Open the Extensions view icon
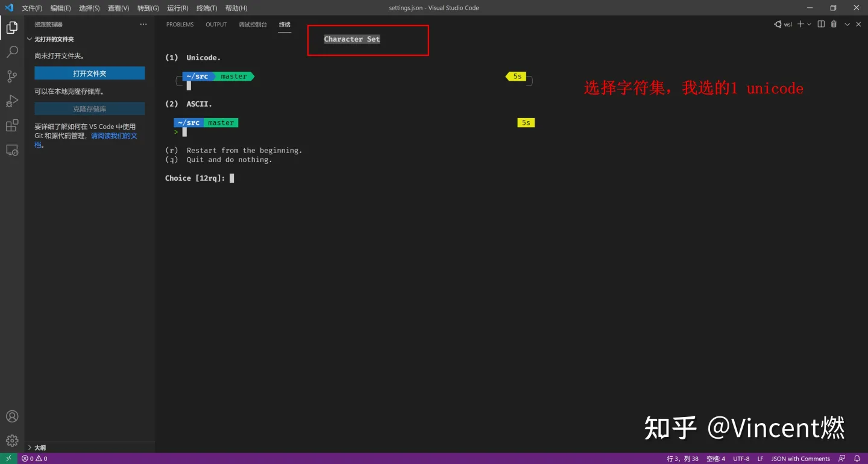The height and width of the screenshot is (464, 868). point(12,125)
